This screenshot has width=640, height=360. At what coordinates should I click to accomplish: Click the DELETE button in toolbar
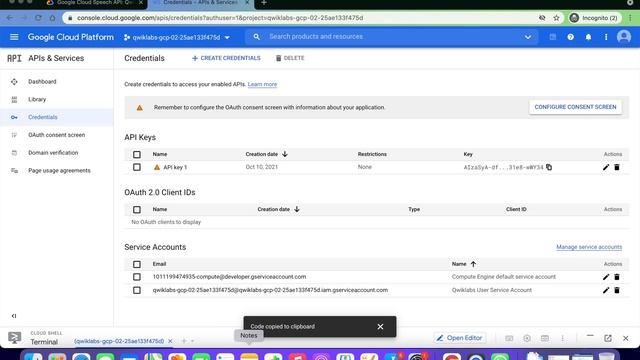point(290,58)
